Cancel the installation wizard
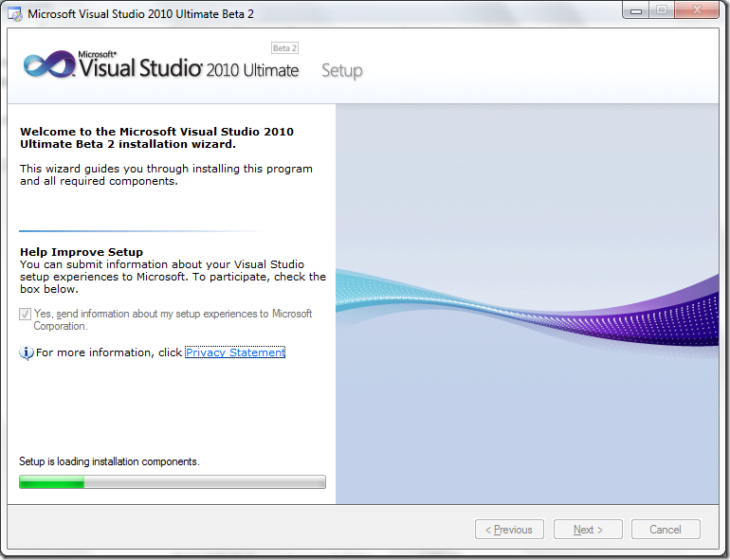The height and width of the screenshot is (560, 730). pos(666,530)
